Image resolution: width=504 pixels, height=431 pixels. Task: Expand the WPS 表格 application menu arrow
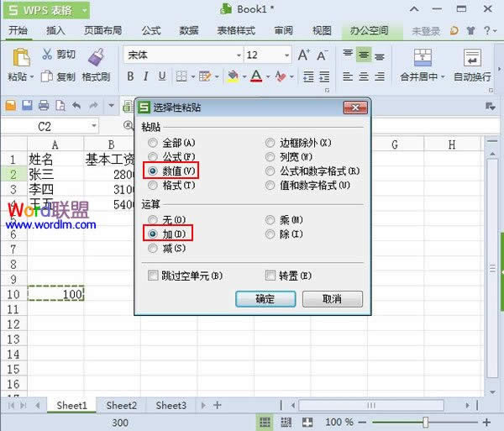coord(84,10)
